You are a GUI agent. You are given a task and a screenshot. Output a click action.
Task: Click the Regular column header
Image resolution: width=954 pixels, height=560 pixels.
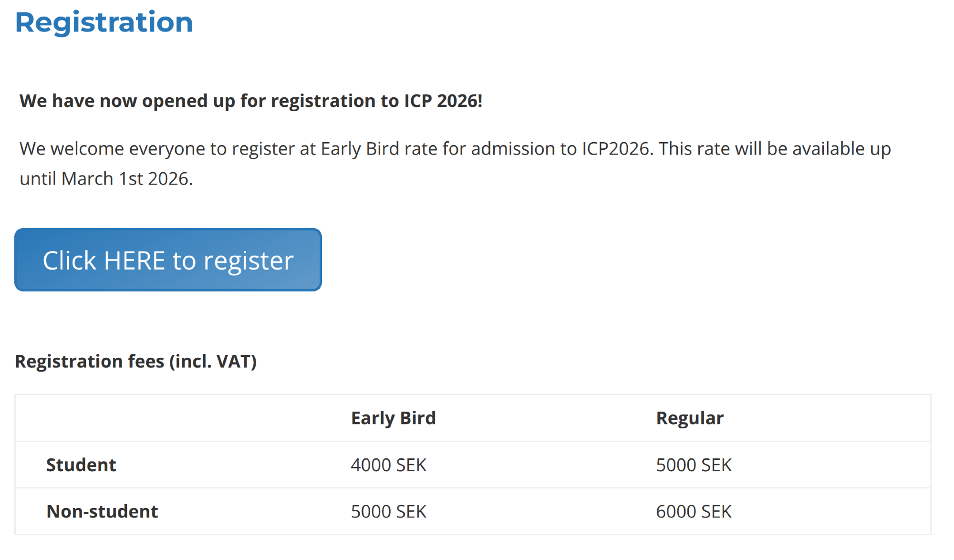pyautogui.click(x=689, y=418)
